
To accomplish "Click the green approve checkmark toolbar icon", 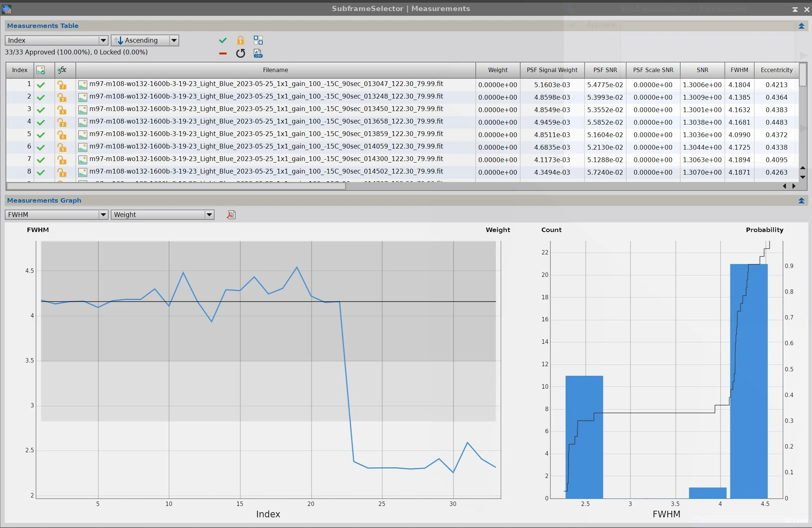I will tap(223, 40).
